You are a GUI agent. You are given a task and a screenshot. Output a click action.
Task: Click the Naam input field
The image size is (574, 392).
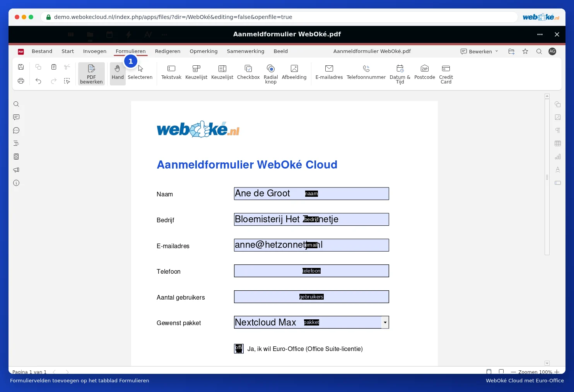coord(311,194)
